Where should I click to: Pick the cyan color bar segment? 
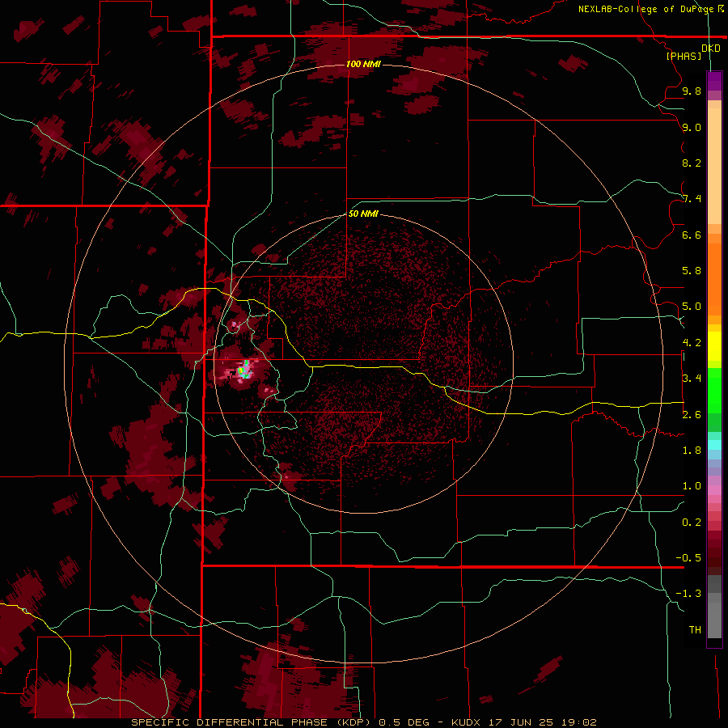point(714,445)
